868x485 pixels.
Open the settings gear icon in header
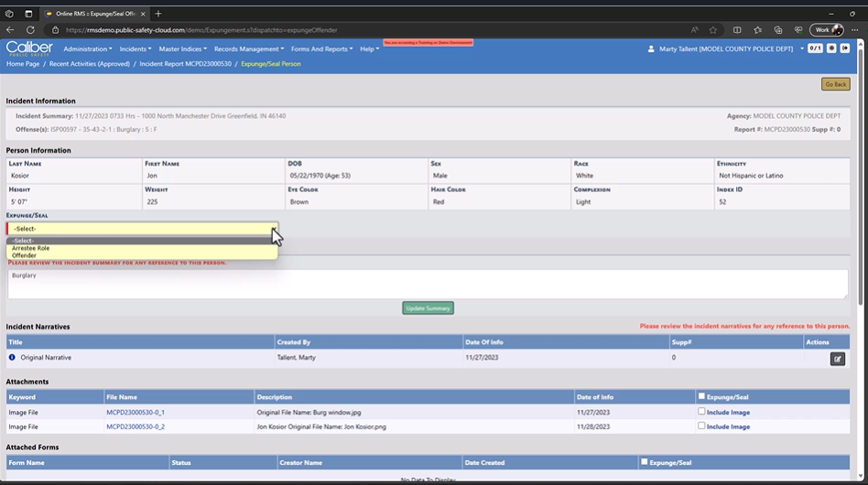[831, 48]
